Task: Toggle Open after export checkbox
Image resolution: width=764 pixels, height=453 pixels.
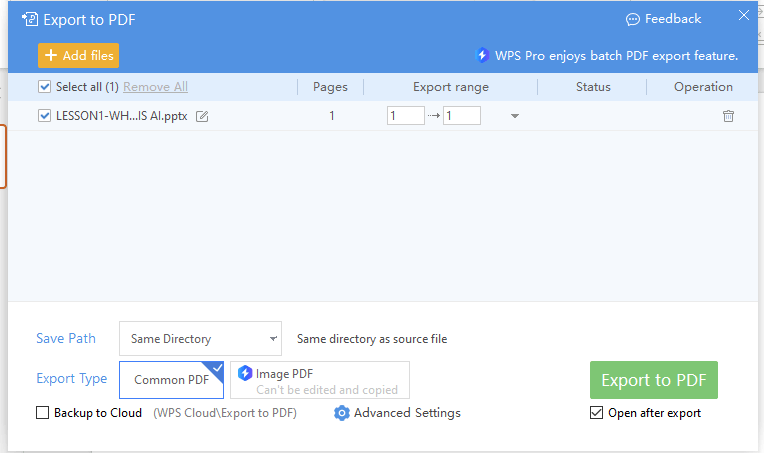Action: (x=596, y=413)
